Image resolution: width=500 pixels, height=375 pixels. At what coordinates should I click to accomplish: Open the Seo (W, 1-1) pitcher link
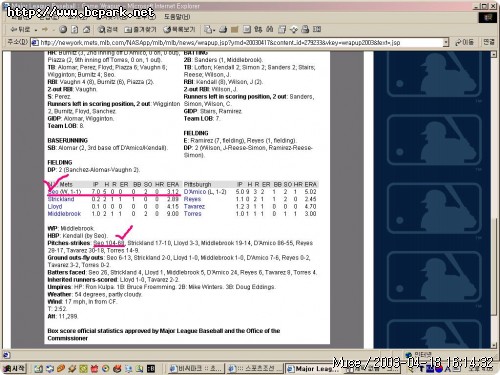coord(64,192)
